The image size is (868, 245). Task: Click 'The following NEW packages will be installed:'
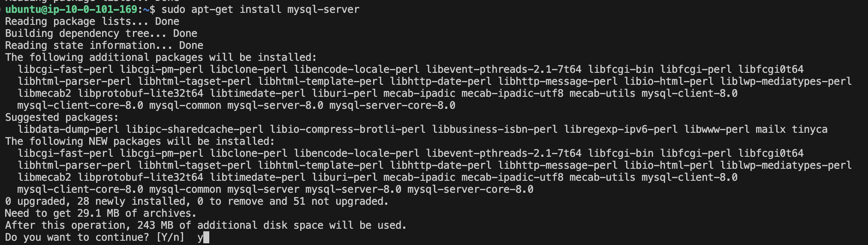click(x=140, y=141)
